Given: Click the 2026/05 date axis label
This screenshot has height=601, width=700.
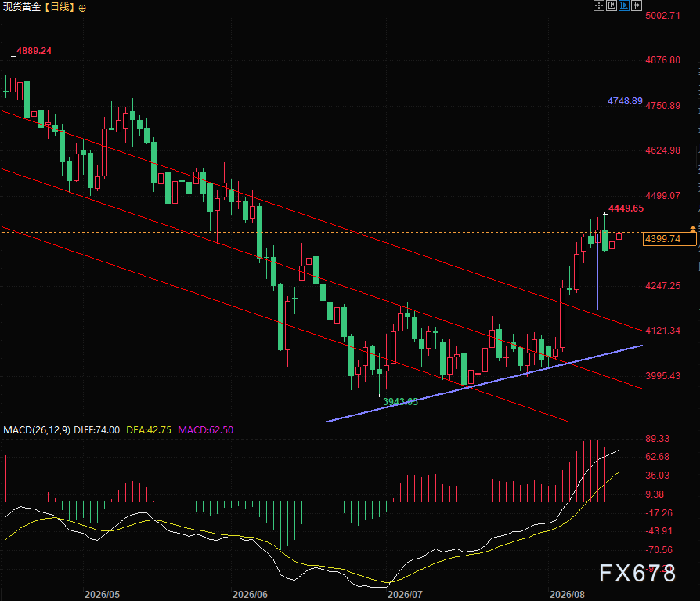Looking at the screenshot, I should (103, 594).
